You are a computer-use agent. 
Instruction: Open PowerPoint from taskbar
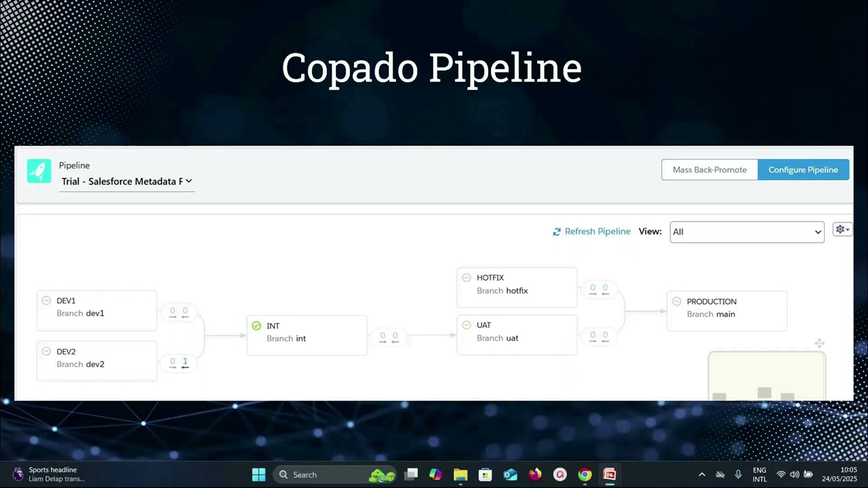[609, 474]
